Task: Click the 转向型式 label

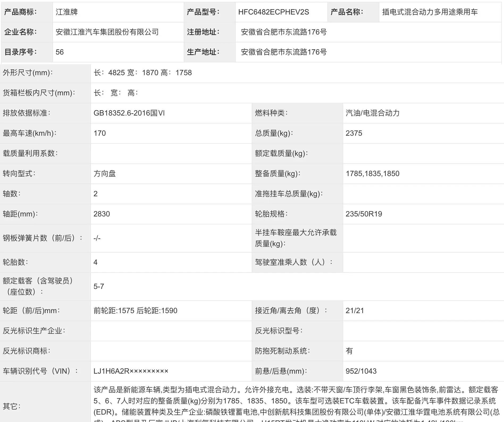Action: tap(19, 174)
